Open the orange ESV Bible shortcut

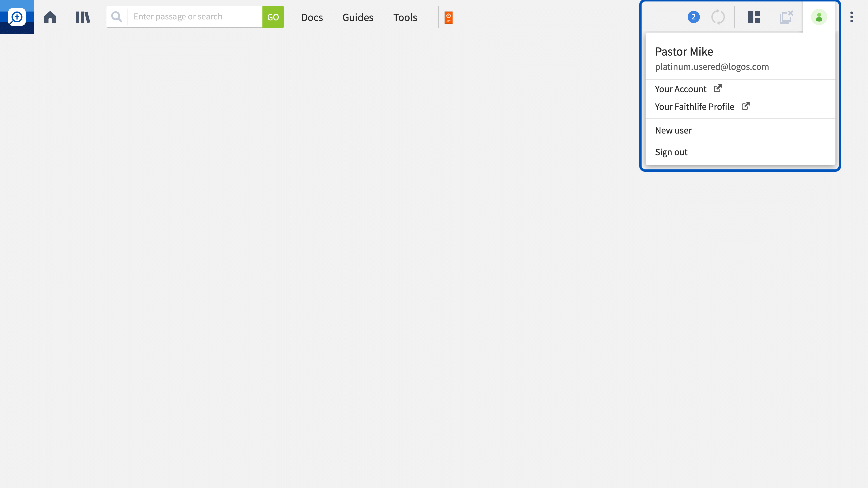448,17
